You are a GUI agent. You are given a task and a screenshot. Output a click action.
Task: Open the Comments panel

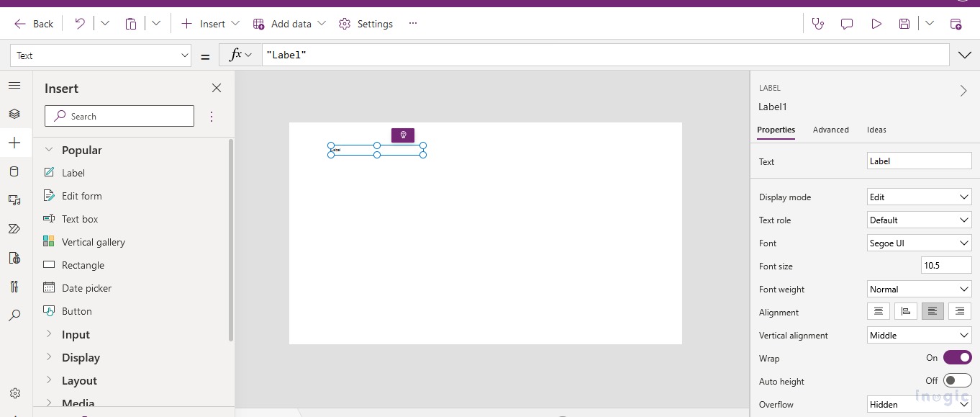846,24
